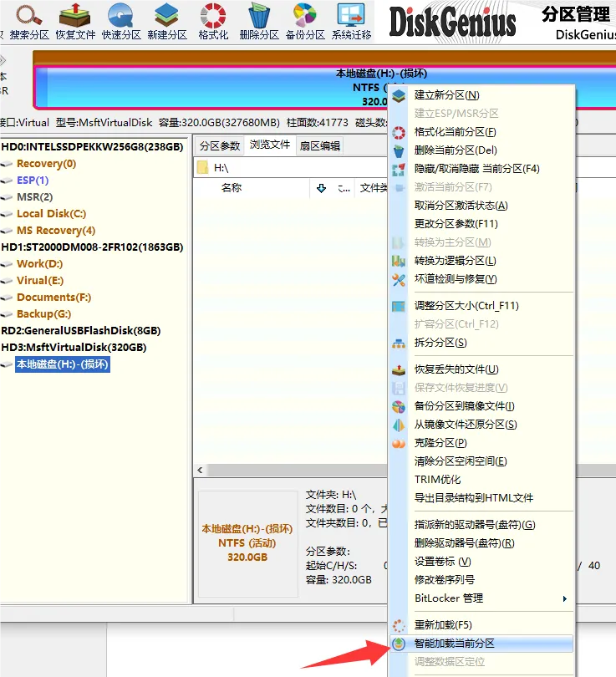Select ESP(1) partition in tree
Image resolution: width=616 pixels, height=677 pixels.
coord(33,181)
